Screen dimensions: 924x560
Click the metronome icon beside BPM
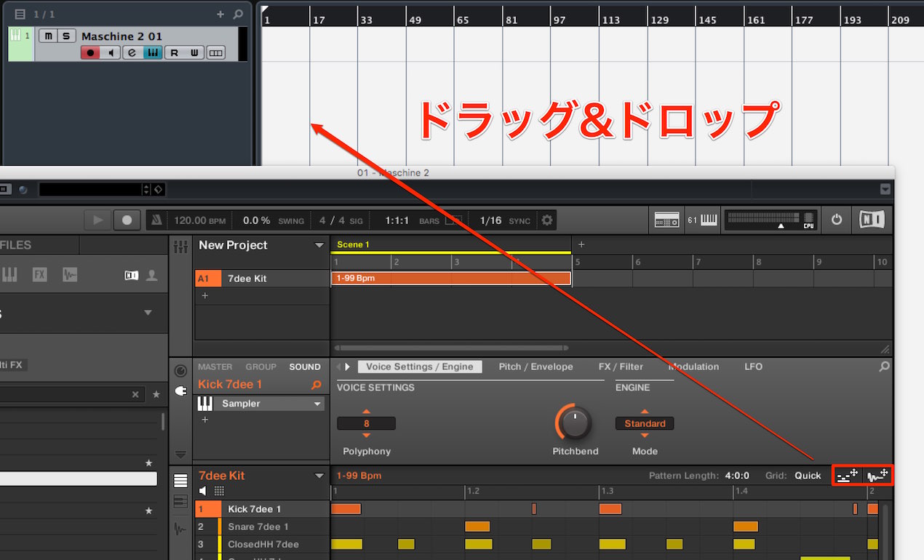[x=158, y=220]
